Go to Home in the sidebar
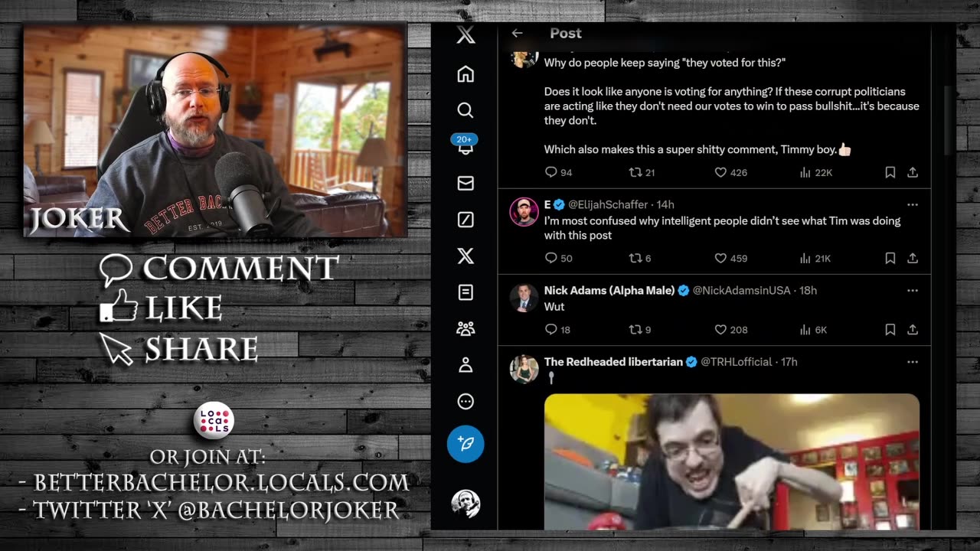Image resolution: width=980 pixels, height=551 pixels. coord(465,74)
